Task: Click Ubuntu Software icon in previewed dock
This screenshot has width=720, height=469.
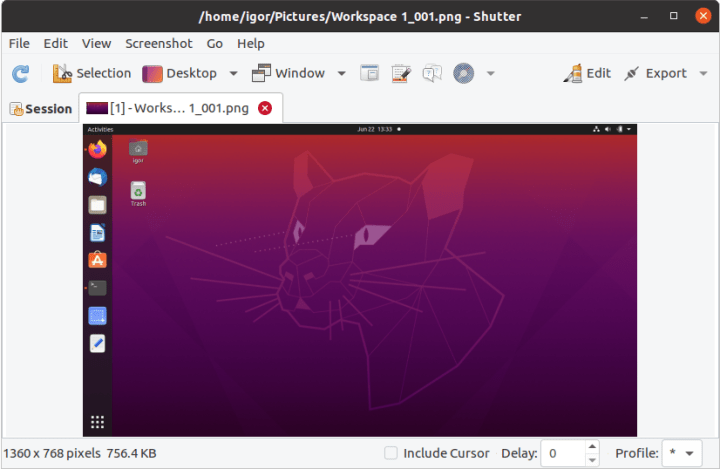Action: tap(97, 260)
